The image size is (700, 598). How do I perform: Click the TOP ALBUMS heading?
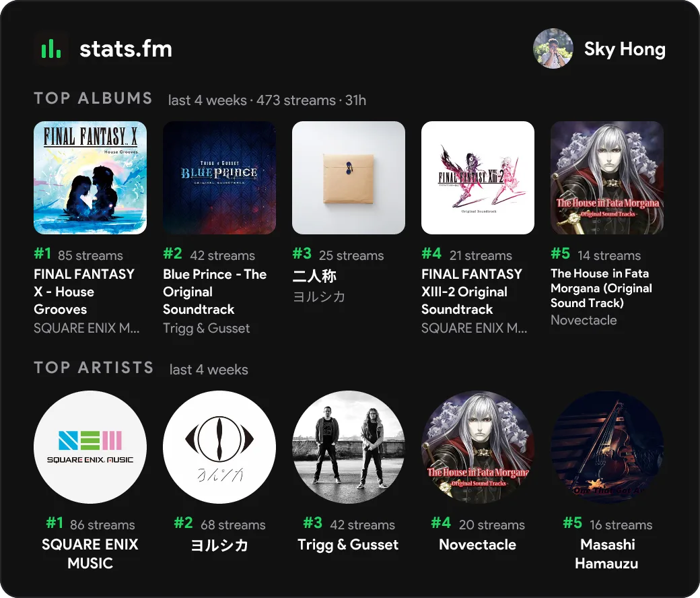coord(94,98)
